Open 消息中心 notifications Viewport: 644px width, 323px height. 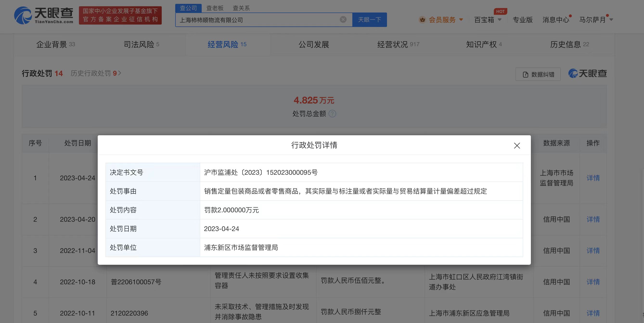(x=555, y=20)
